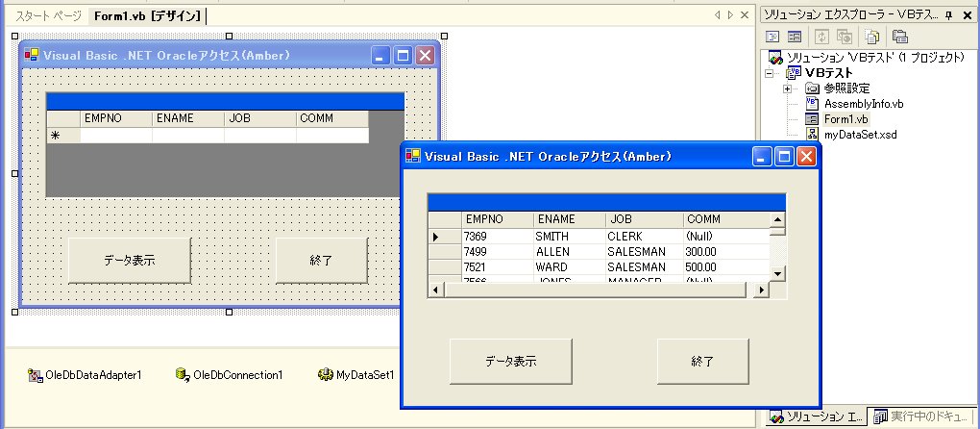Click the document tab scroll-left arrow
980x429 pixels.
pos(718,15)
